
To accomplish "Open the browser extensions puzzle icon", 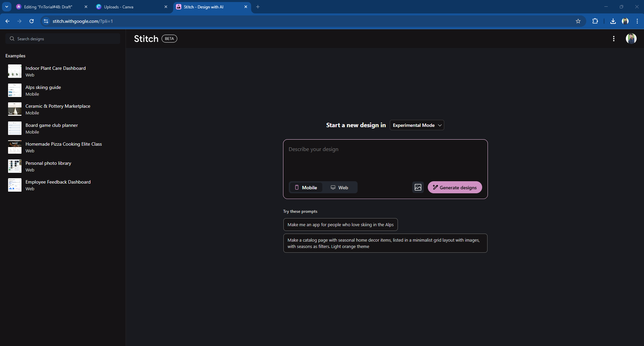I will (595, 21).
